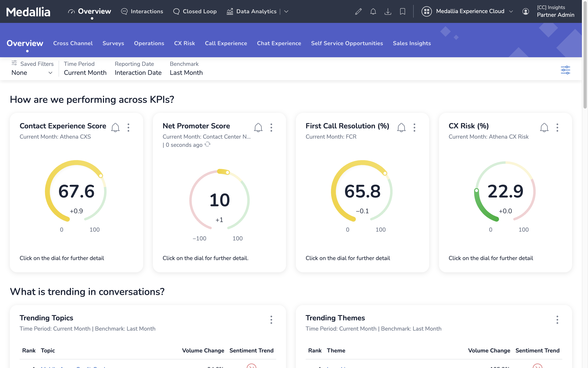Switch to Sales Insights tab
The image size is (588, 368).
point(412,43)
